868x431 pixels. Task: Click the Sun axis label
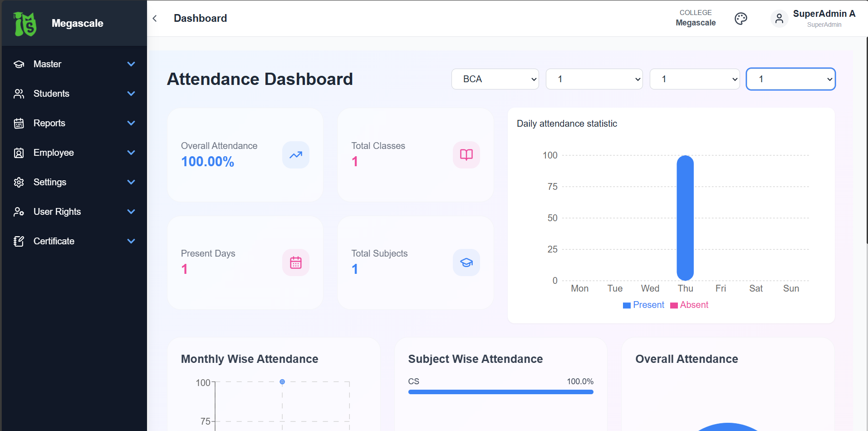(x=791, y=288)
